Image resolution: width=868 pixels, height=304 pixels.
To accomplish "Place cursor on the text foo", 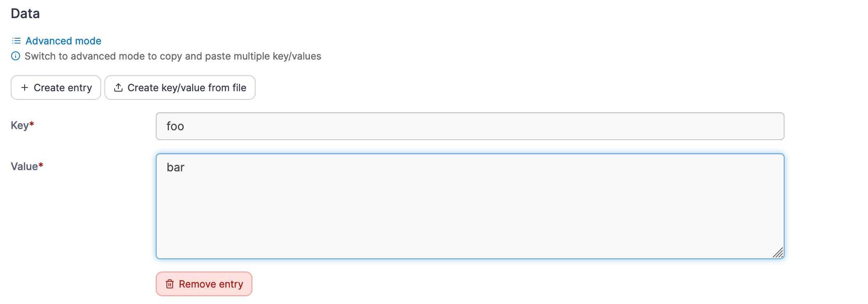I will point(175,126).
